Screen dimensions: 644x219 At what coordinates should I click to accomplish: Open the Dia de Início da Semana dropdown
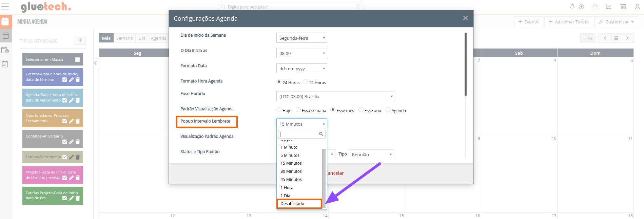[301, 38]
